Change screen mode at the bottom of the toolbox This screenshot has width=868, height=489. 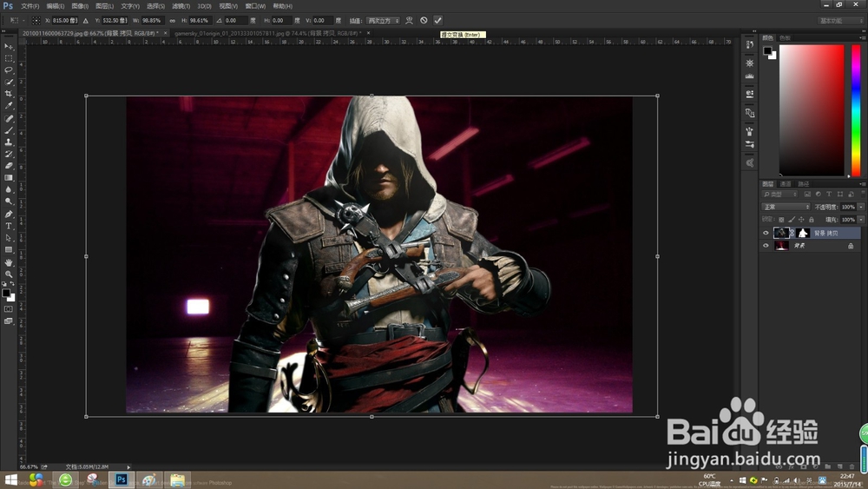(x=9, y=320)
